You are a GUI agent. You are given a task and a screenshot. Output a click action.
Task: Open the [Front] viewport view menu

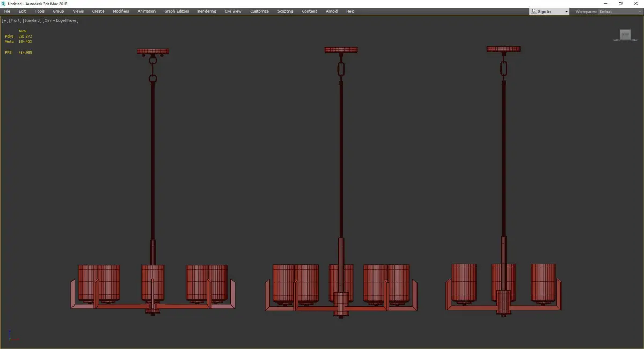(x=14, y=20)
